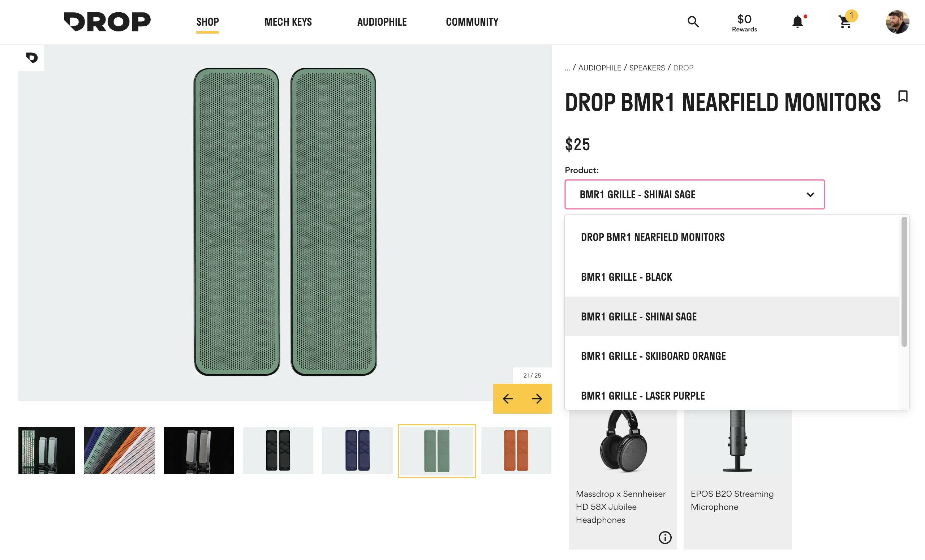This screenshot has width=925, height=560.
Task: Open the user profile avatar
Action: coord(897,22)
